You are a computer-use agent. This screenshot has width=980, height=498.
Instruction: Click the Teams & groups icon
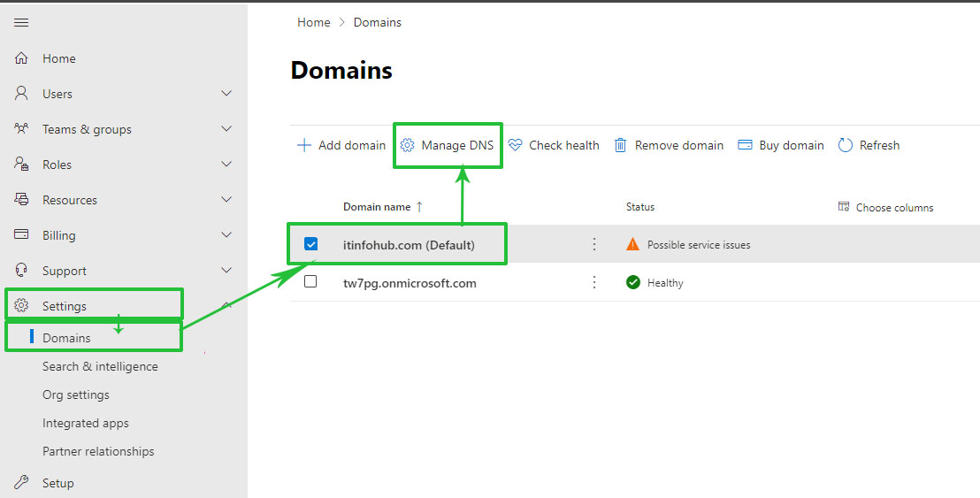pyautogui.click(x=21, y=129)
